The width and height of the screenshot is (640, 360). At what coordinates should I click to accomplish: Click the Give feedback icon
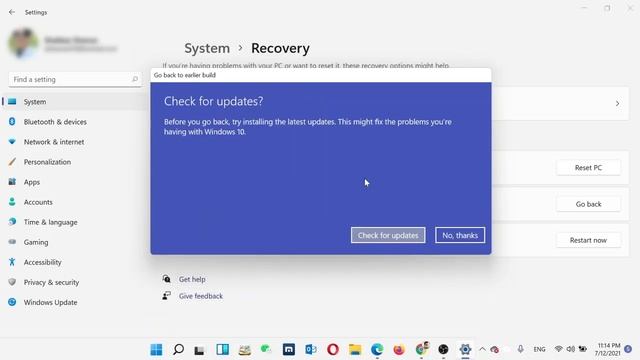(167, 296)
